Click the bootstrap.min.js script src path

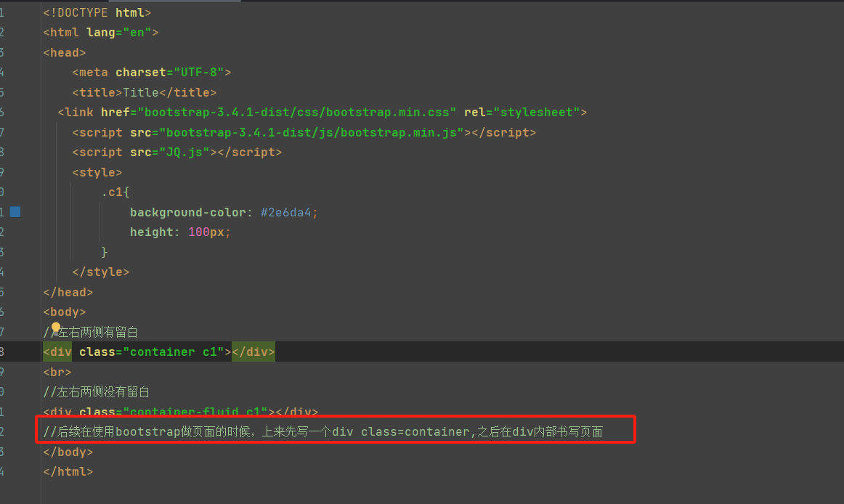(312, 132)
